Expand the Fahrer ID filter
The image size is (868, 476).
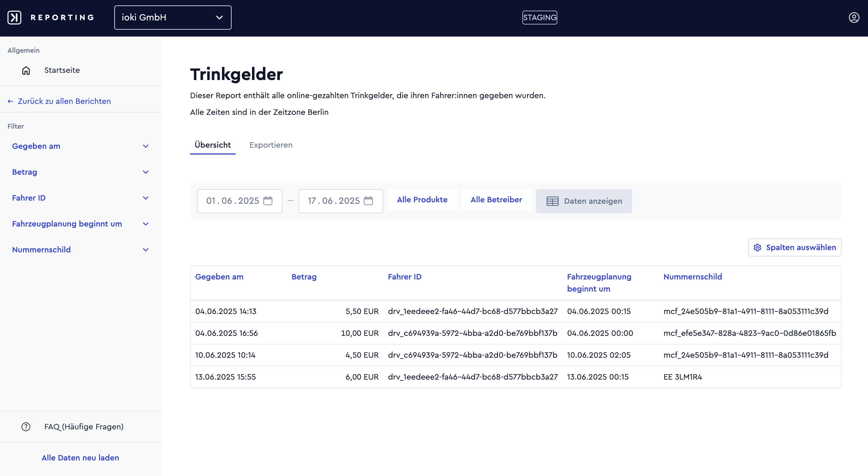(81, 198)
